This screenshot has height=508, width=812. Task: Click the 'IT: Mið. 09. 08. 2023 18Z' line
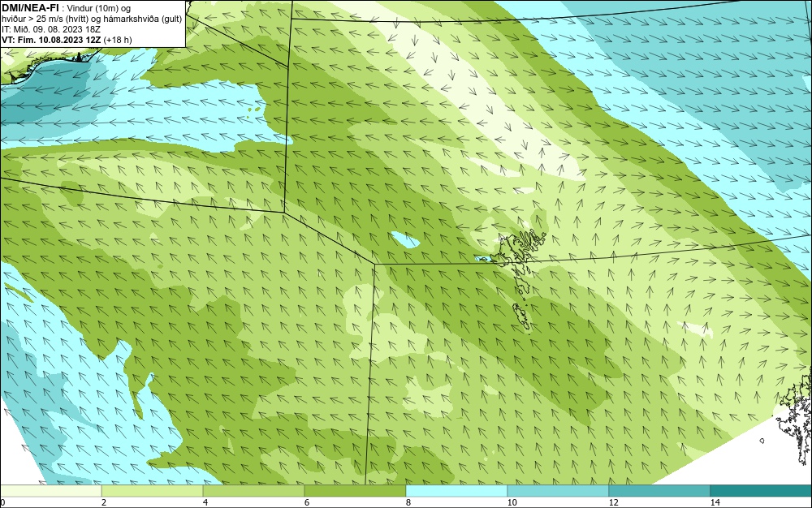tap(51, 29)
